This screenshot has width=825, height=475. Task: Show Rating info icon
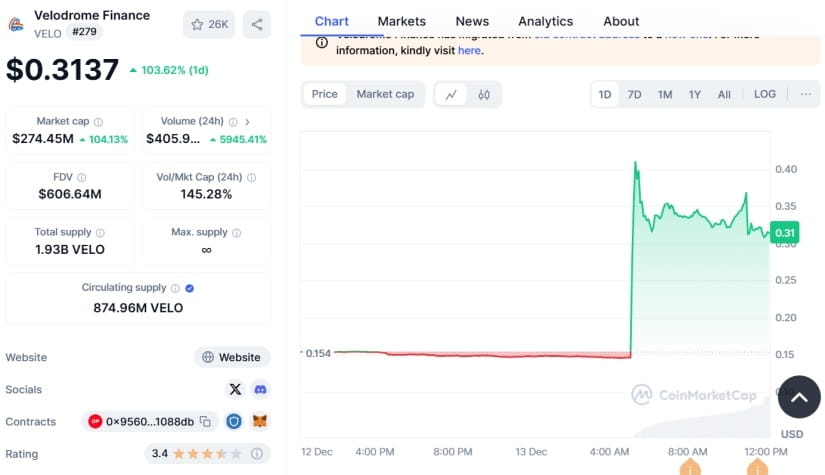[257, 453]
